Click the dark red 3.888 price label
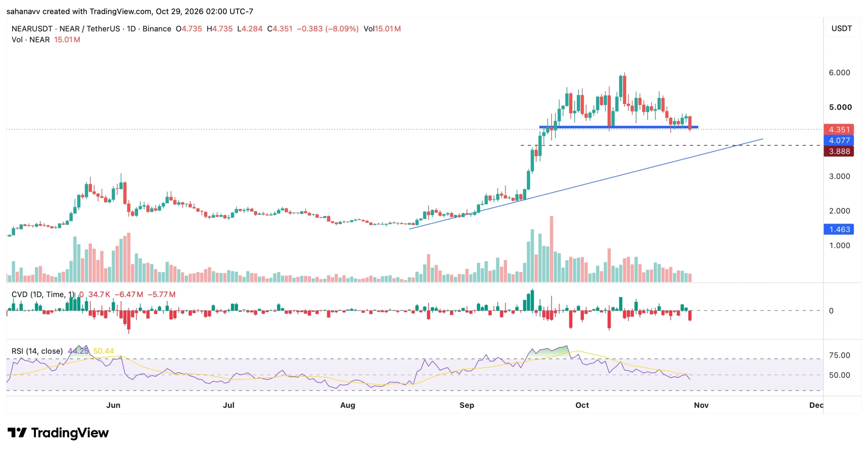This screenshot has height=452, width=868. click(x=839, y=151)
